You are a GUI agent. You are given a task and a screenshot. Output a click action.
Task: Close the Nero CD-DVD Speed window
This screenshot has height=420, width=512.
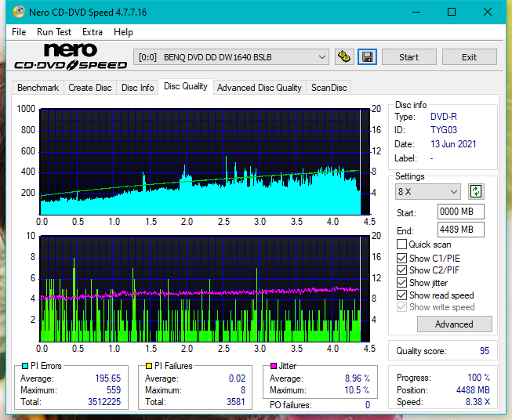(x=488, y=12)
